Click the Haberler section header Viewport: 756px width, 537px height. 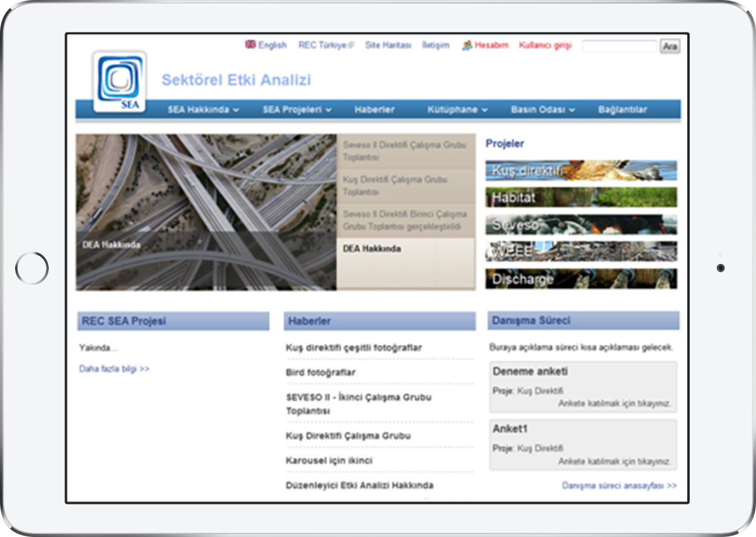pos(380,321)
